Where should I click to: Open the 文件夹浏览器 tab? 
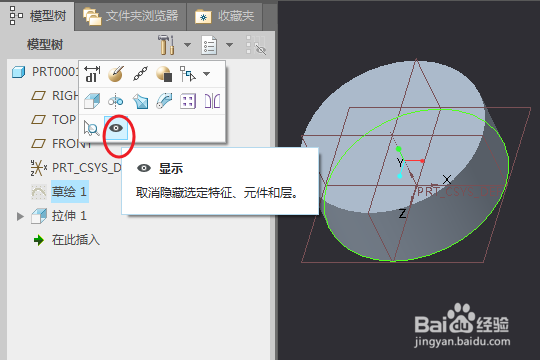pyautogui.click(x=131, y=16)
